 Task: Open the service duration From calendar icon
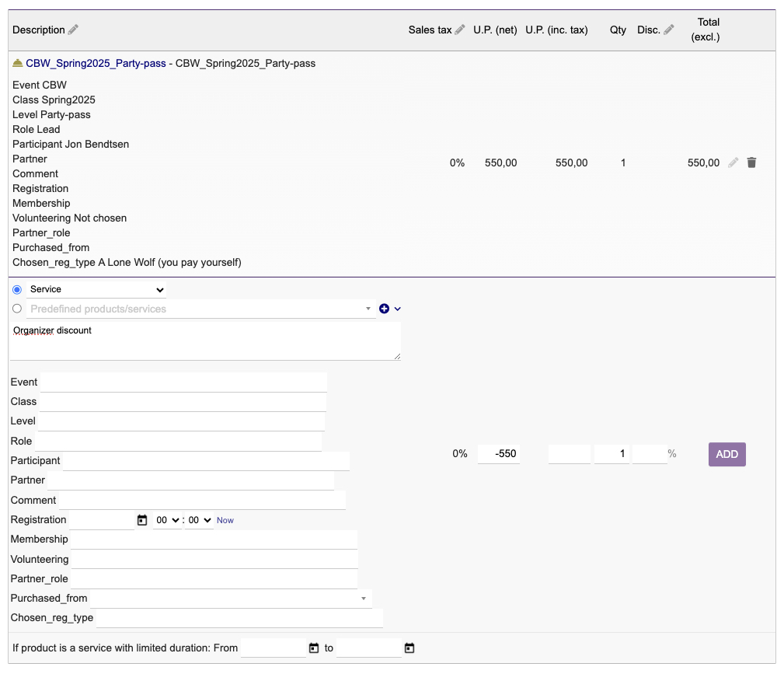click(314, 648)
